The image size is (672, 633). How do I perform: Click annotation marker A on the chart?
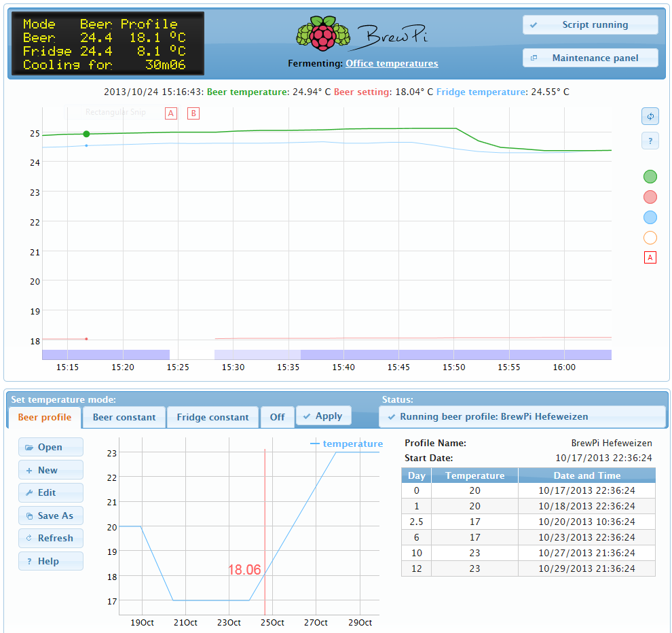171,113
